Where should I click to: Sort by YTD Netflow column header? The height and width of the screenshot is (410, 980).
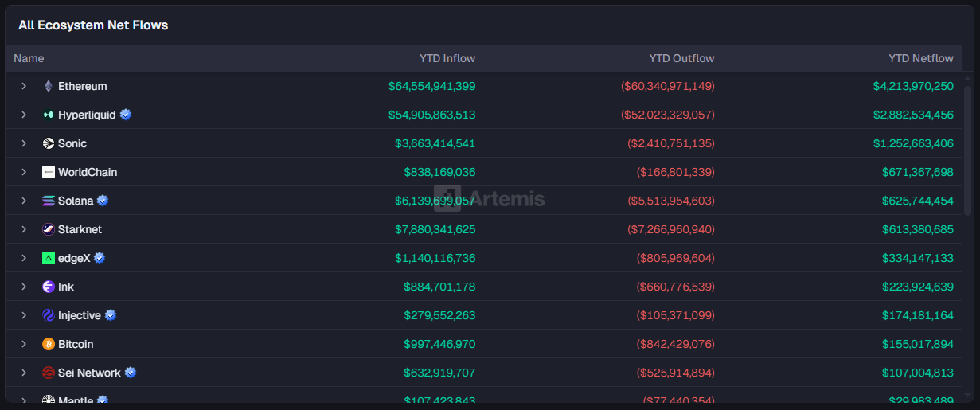click(920, 58)
